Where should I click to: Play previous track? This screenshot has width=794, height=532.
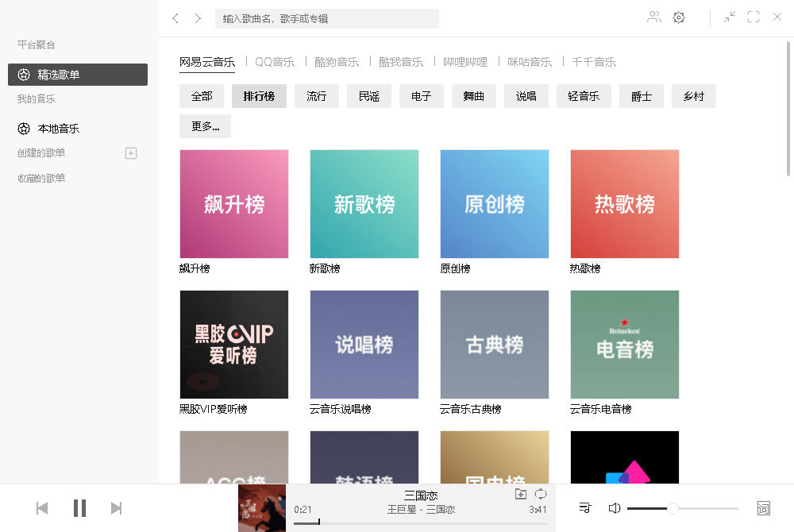(x=42, y=508)
